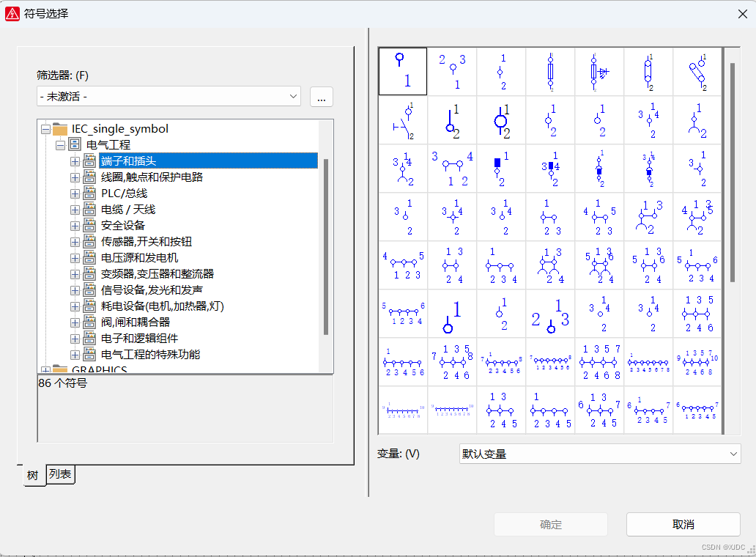Collapse the IEC_single_symbol library node
756x557 pixels.
(x=45, y=129)
